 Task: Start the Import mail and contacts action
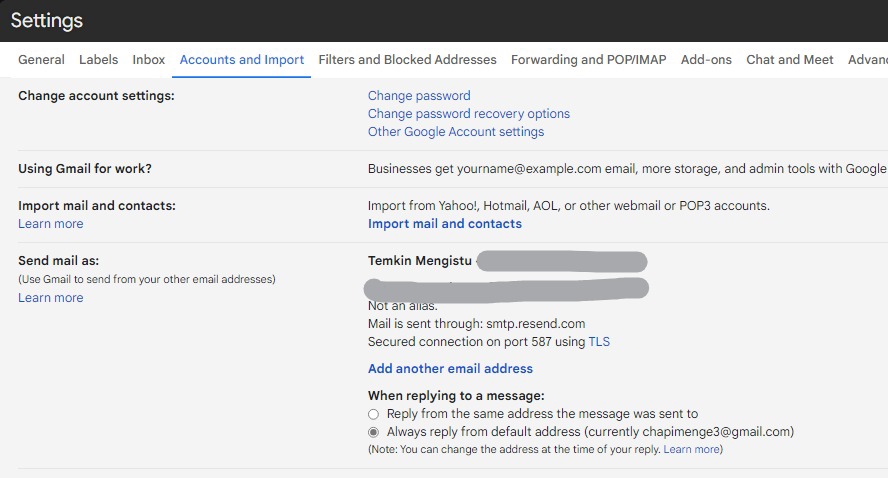tap(445, 224)
